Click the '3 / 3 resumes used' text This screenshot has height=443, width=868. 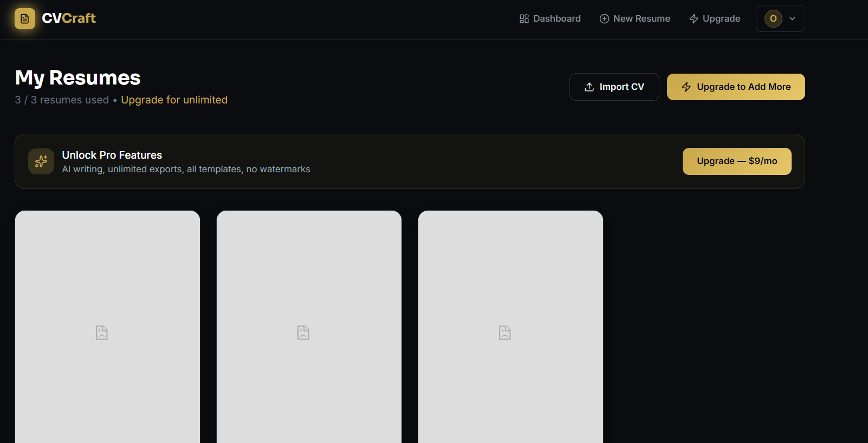(62, 100)
